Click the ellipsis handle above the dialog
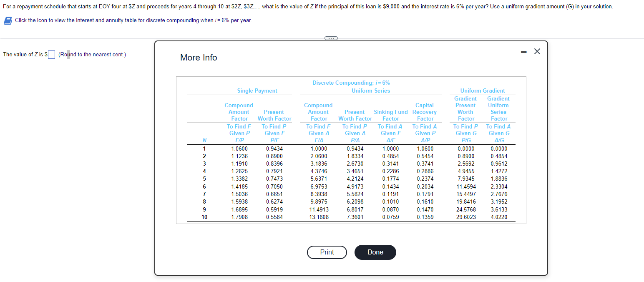This screenshot has height=282, width=644. (332, 38)
